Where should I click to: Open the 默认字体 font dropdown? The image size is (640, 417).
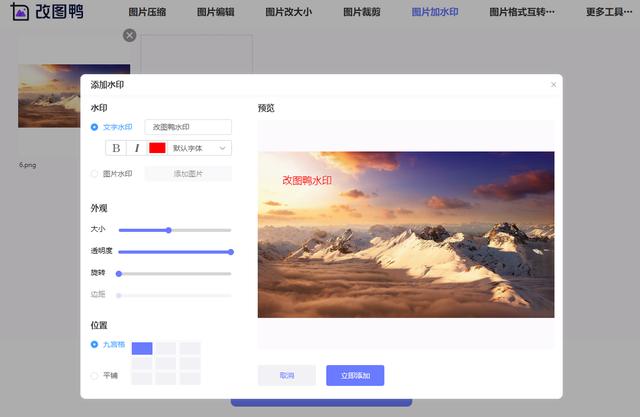click(199, 148)
